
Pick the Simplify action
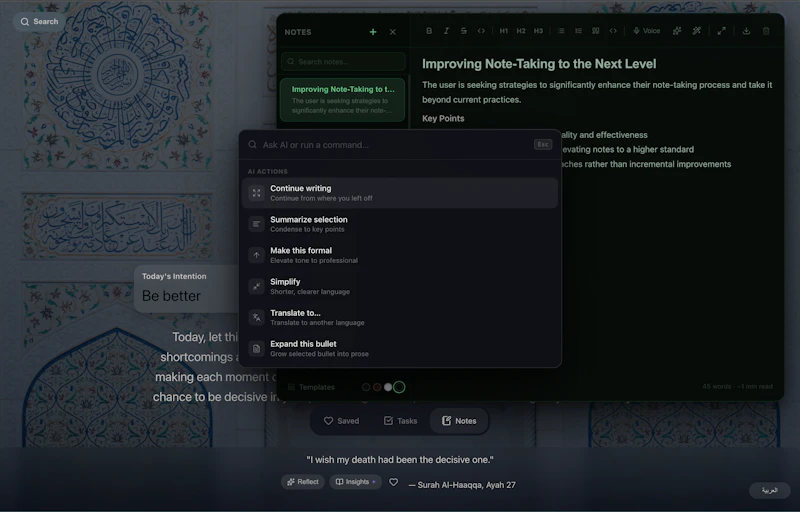tap(400, 286)
